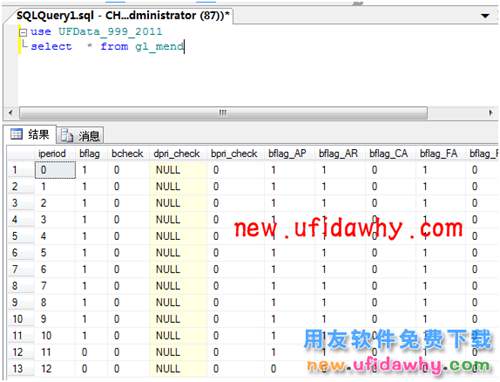Click the editor horizontal scrollbar thumb

[x=223, y=113]
